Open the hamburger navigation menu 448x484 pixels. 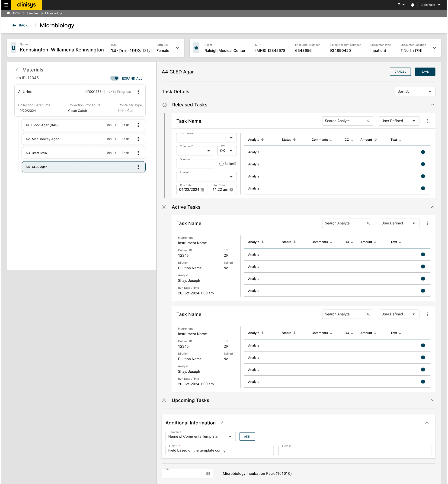[6, 5]
